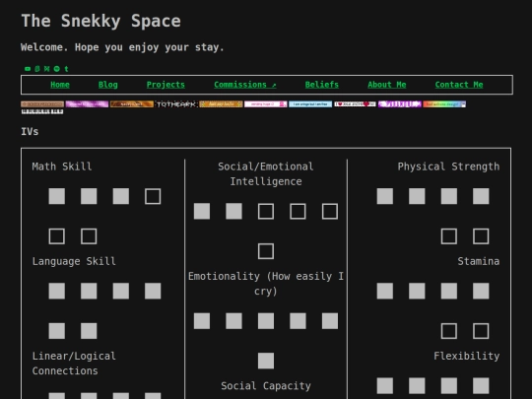Click the 'Social/Emotional Intelligence' label

click(266, 174)
